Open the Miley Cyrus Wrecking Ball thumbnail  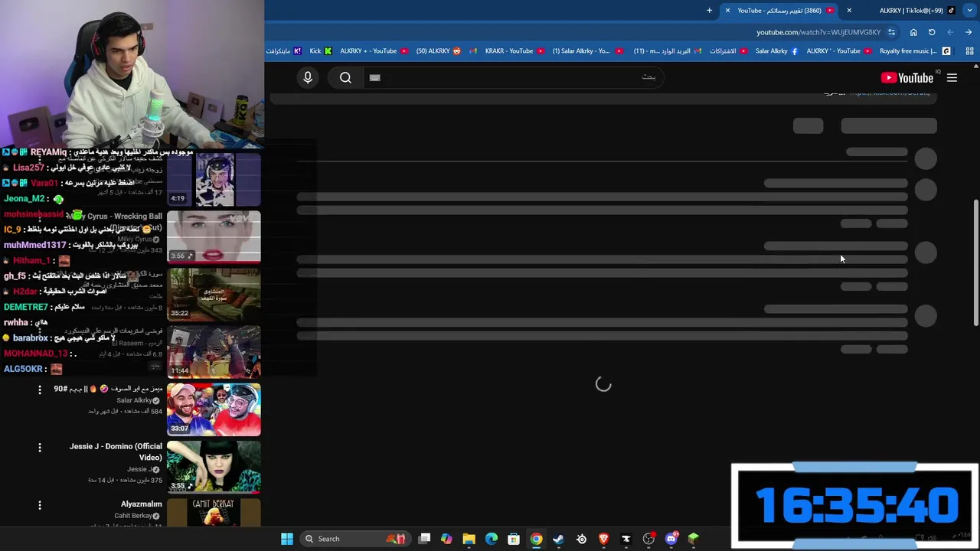[x=214, y=236]
